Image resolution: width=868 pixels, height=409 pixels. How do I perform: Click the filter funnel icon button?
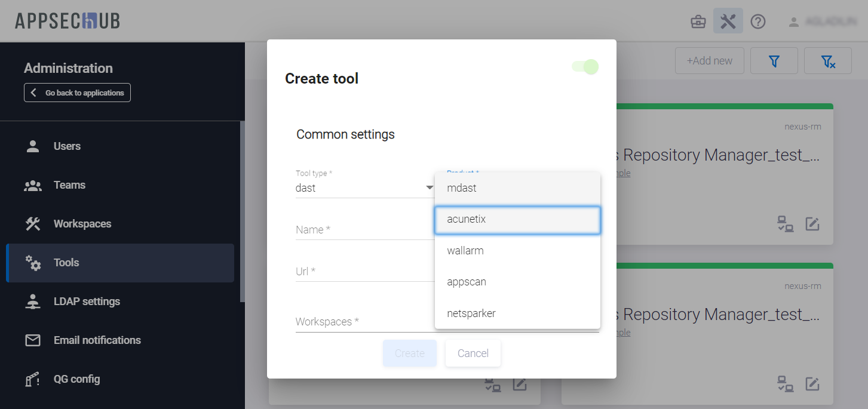(774, 61)
